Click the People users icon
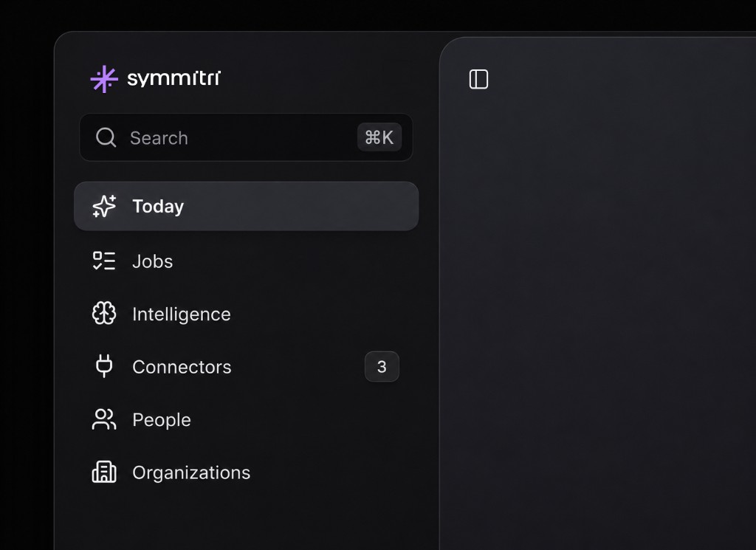 tap(104, 419)
